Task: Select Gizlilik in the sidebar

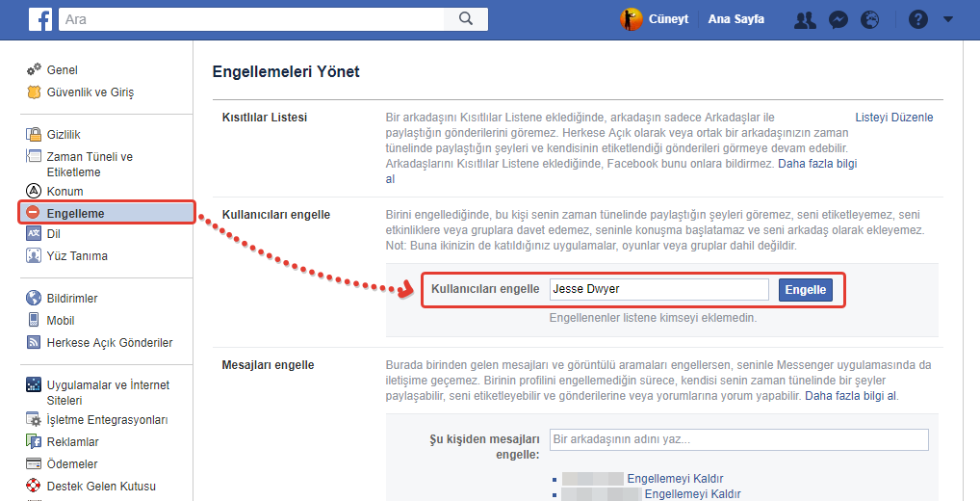Action: coord(64,135)
